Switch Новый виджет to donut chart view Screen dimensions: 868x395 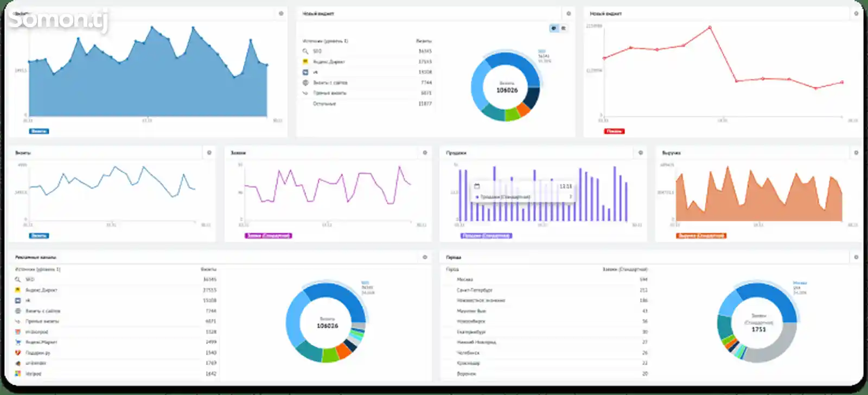(554, 28)
